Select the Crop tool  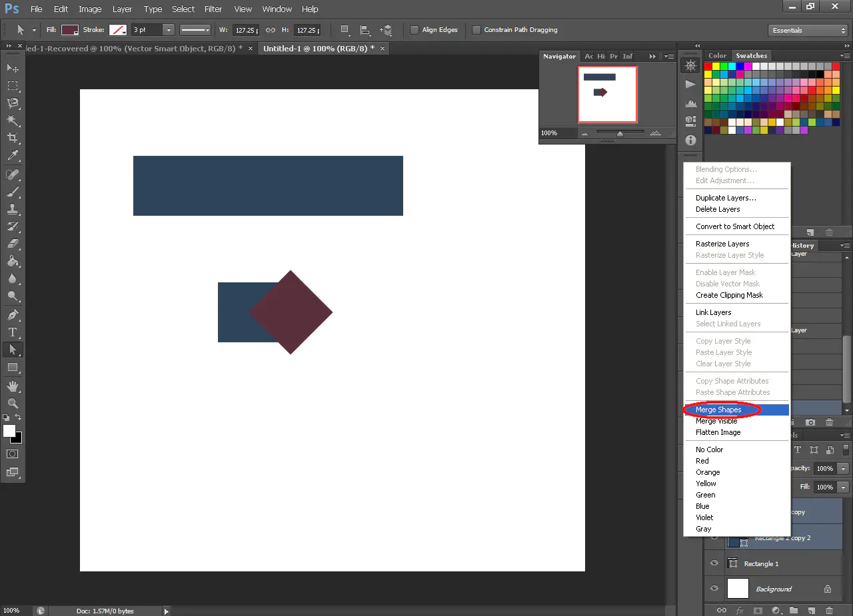point(13,138)
